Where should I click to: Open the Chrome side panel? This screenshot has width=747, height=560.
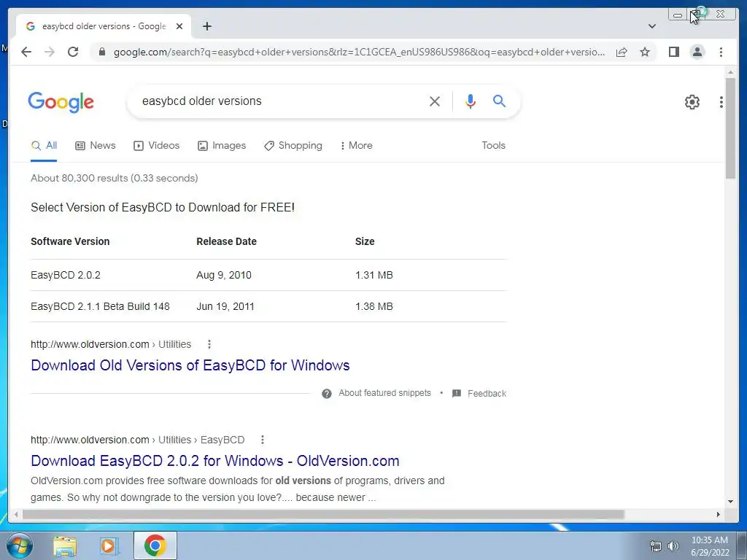pyautogui.click(x=673, y=52)
